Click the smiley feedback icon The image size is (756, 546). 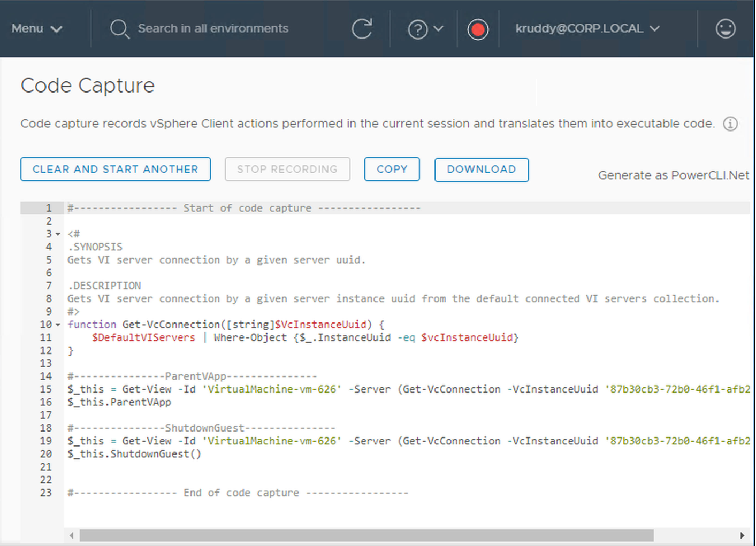pyautogui.click(x=726, y=29)
